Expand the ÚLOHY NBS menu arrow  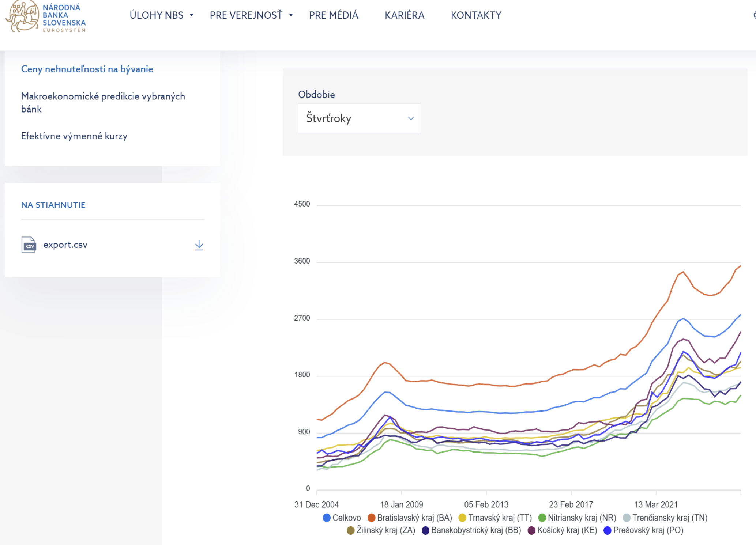pos(191,15)
